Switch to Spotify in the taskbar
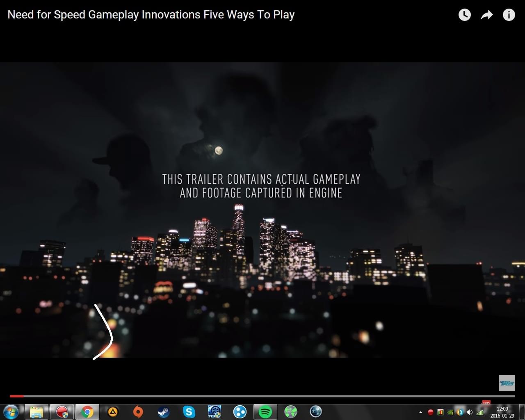The image size is (525, 420). 265,412
